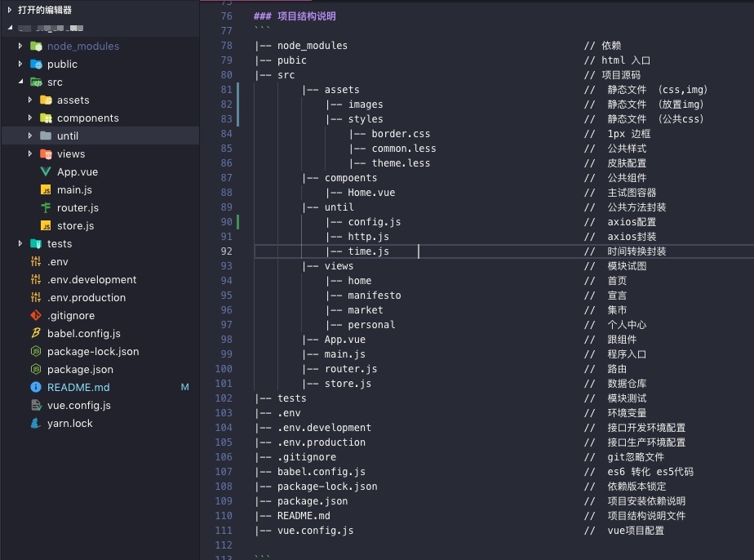The height and width of the screenshot is (560, 754).
Task: Click the until folder icon
Action: point(46,136)
